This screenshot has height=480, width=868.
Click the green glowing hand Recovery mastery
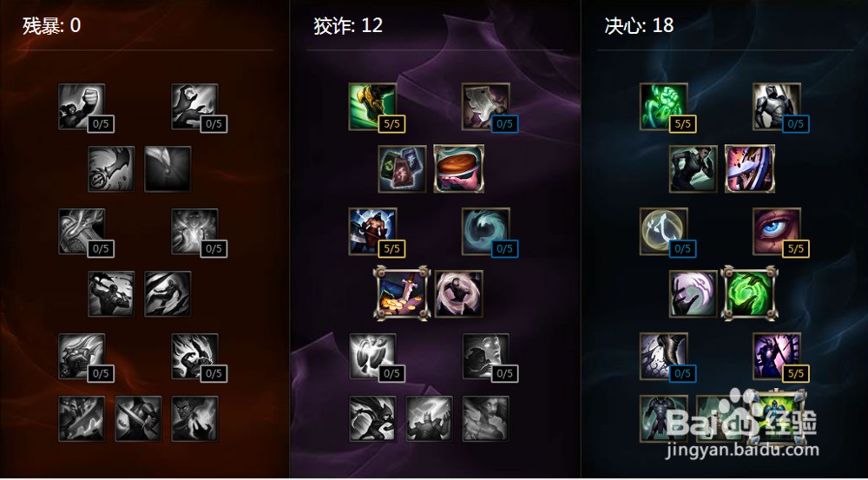(x=664, y=107)
